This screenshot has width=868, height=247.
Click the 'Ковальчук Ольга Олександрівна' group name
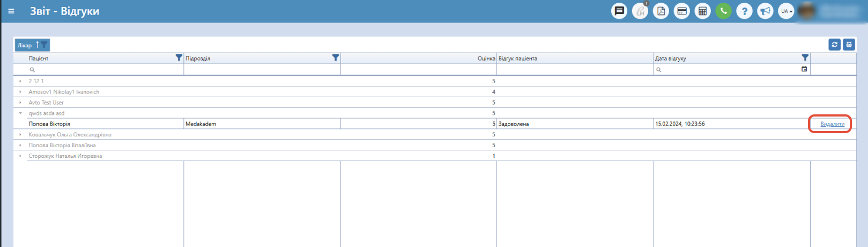point(70,135)
